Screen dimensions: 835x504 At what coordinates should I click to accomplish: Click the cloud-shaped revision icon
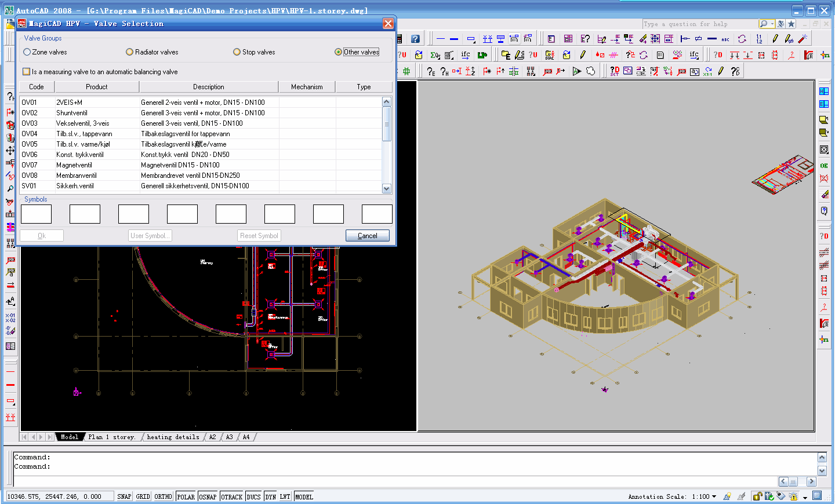pyautogui.click(x=590, y=71)
